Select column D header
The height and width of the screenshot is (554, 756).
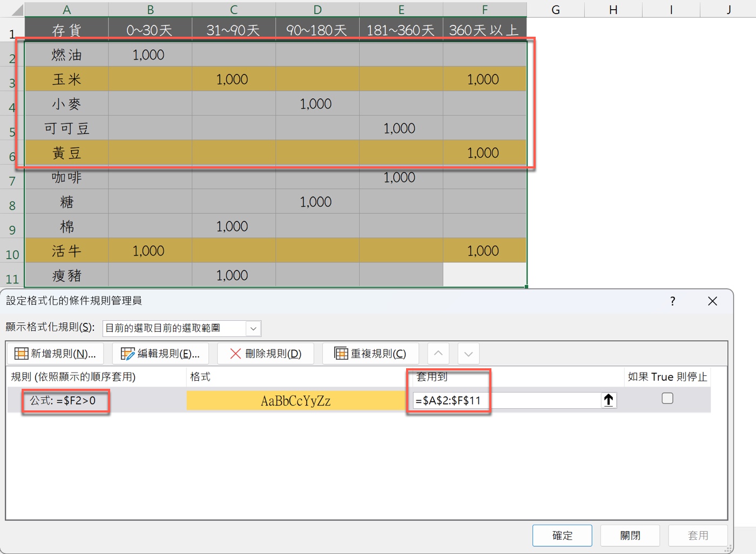coord(318,9)
